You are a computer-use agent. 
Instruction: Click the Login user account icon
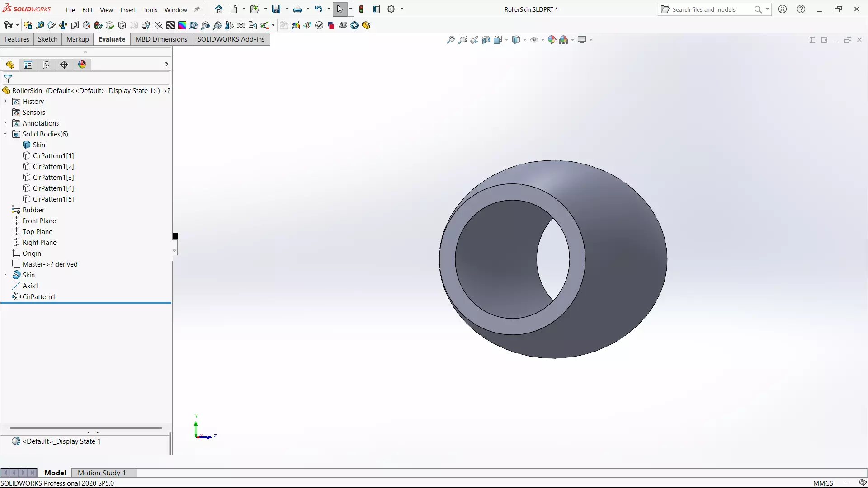pyautogui.click(x=783, y=9)
